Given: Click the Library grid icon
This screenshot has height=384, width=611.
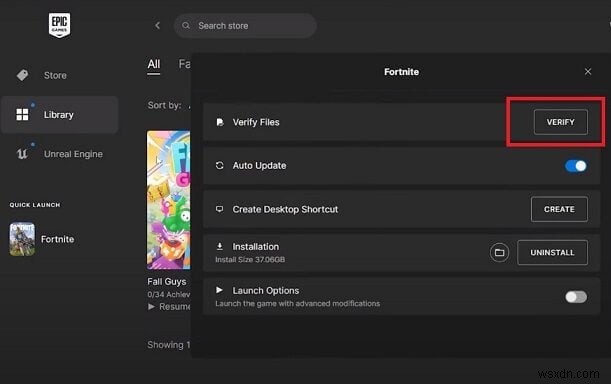Looking at the screenshot, I should click(22, 115).
